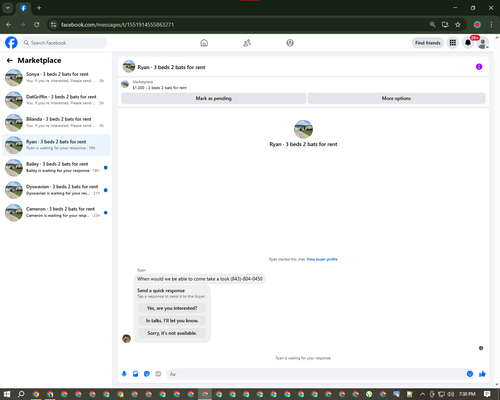
Task: Select the Ryan conversation in the list
Action: click(56, 145)
